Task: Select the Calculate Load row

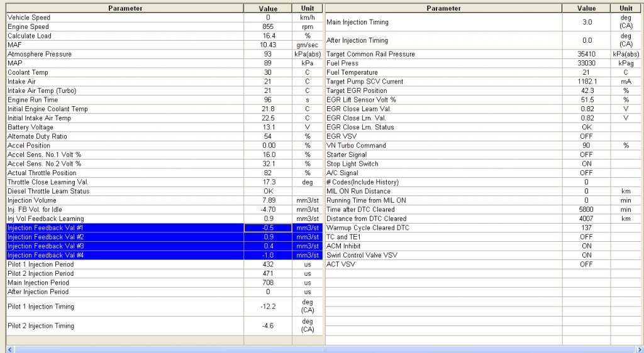Action: (x=165, y=36)
